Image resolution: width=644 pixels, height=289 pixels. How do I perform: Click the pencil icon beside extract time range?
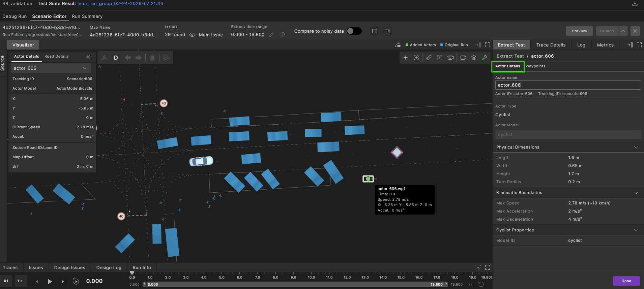pyautogui.click(x=271, y=35)
